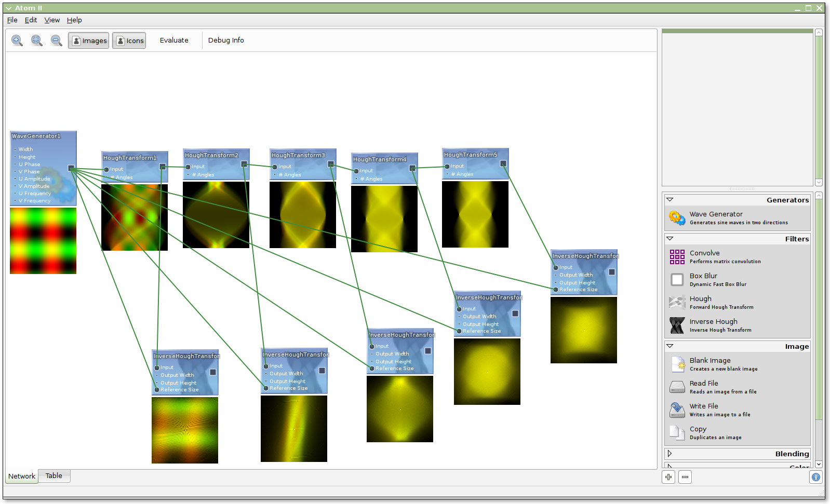This screenshot has width=830, height=504.
Task: Click the WaveGenerator1 output image thumbnail
Action: [x=43, y=241]
